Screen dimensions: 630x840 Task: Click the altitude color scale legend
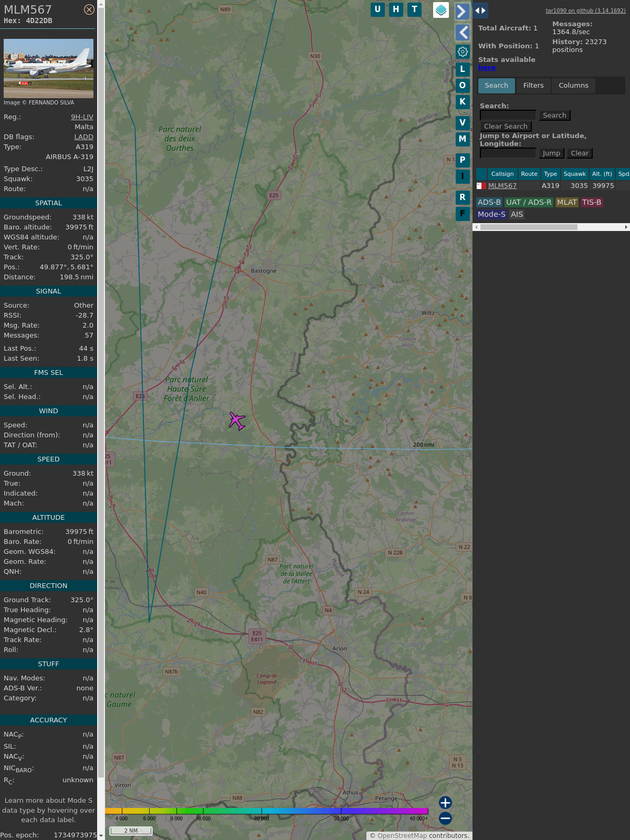pos(267,811)
